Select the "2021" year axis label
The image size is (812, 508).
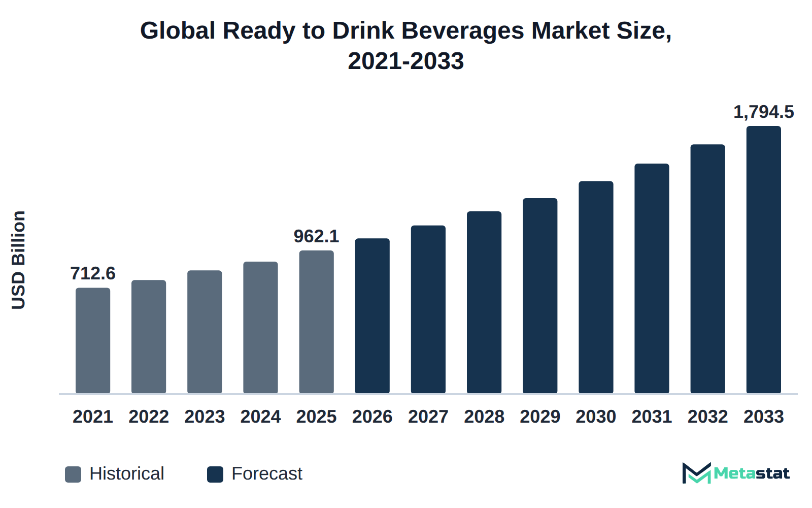tap(93, 417)
